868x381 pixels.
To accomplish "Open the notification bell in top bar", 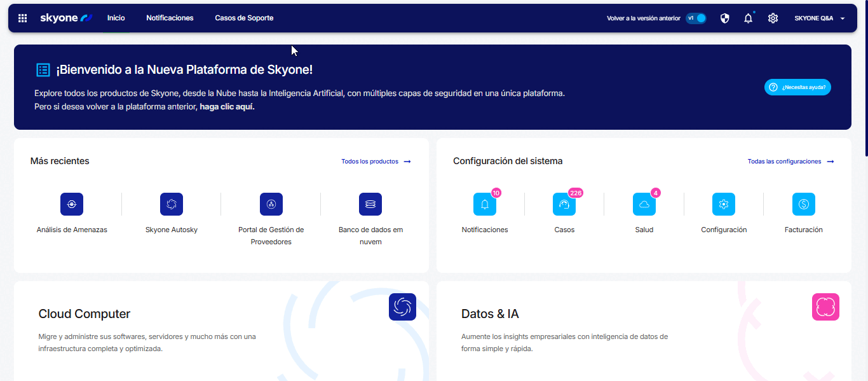I will coord(749,18).
